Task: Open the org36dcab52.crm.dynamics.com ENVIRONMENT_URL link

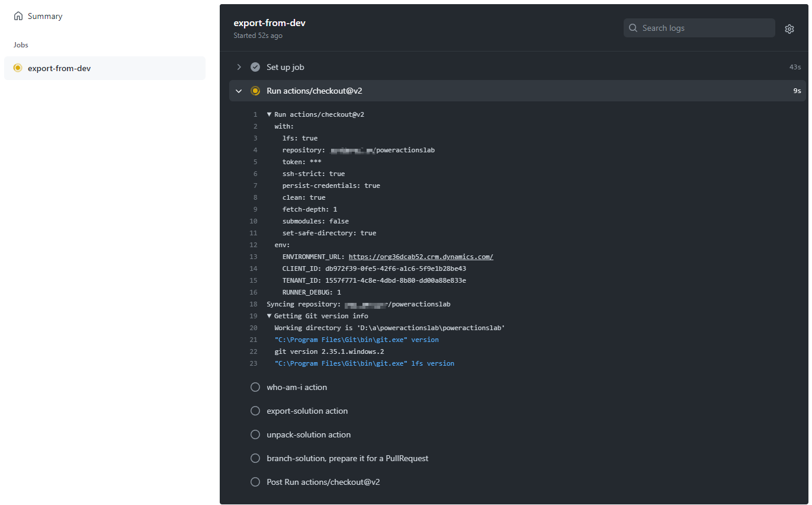Action: point(421,256)
